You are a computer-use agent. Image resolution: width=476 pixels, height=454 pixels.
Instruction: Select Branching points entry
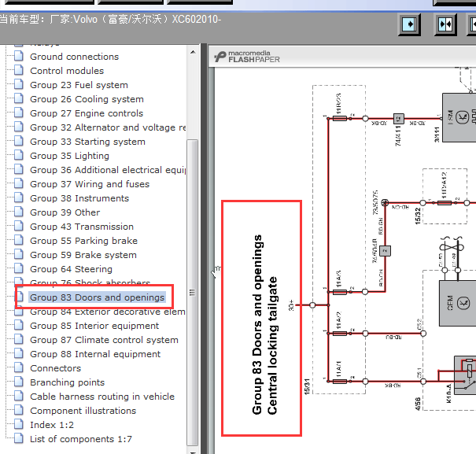67,382
